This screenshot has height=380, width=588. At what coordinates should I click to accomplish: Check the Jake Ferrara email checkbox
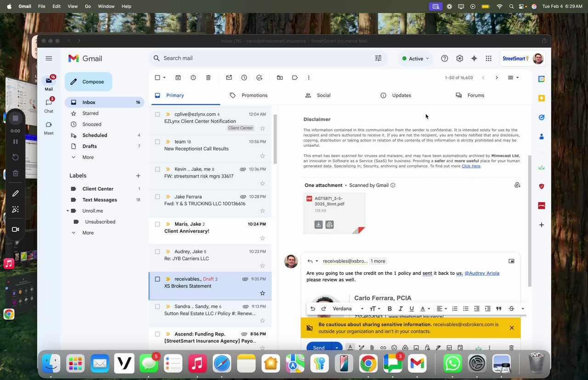158,196
